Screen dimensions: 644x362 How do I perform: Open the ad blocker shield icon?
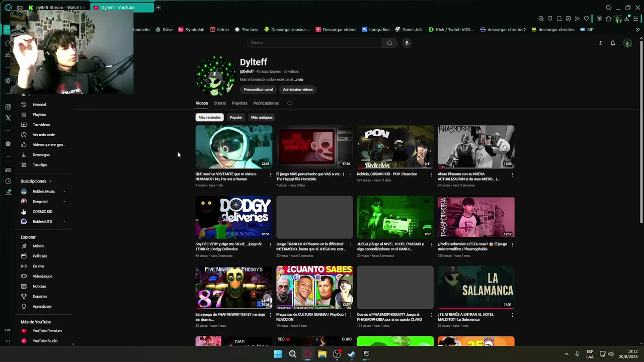pyautogui.click(x=568, y=19)
